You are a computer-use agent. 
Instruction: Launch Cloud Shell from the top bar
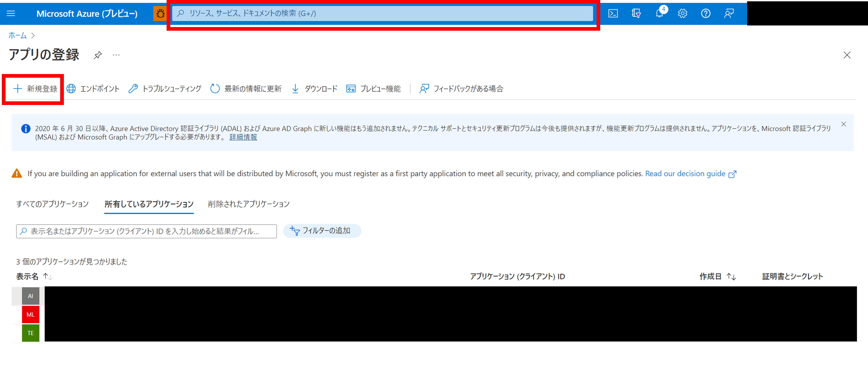pos(613,13)
